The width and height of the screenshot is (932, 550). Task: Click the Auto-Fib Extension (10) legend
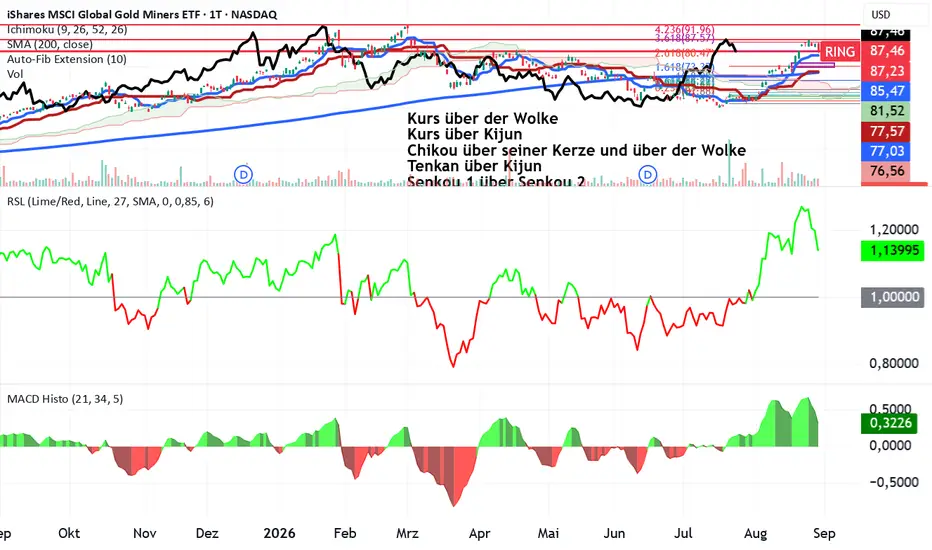(67, 59)
